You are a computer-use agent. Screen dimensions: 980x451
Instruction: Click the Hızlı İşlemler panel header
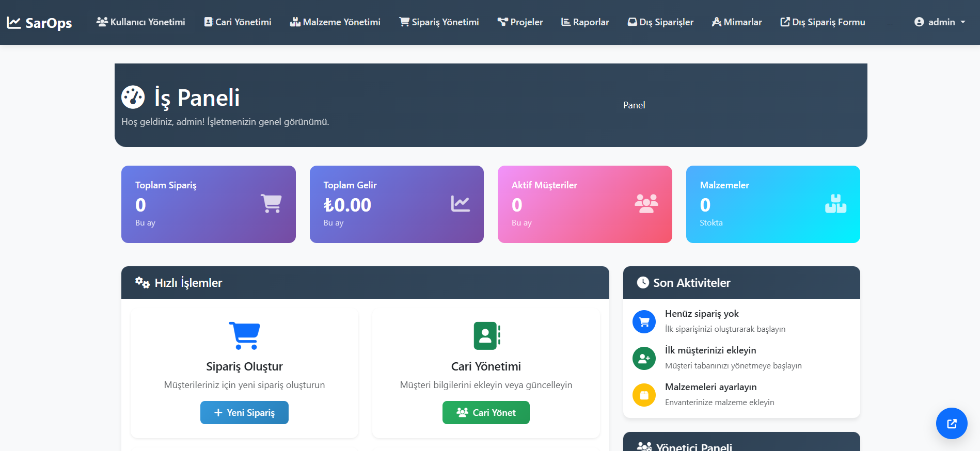coord(365,283)
